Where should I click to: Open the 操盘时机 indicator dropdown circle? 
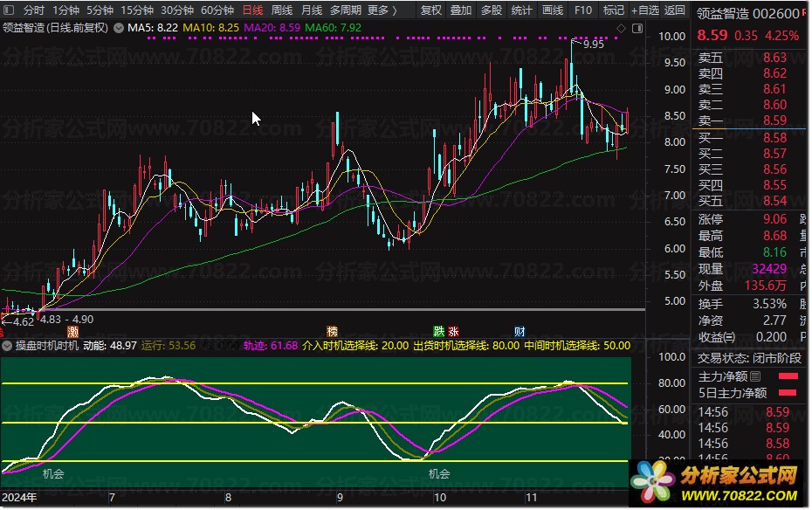click(x=7, y=345)
